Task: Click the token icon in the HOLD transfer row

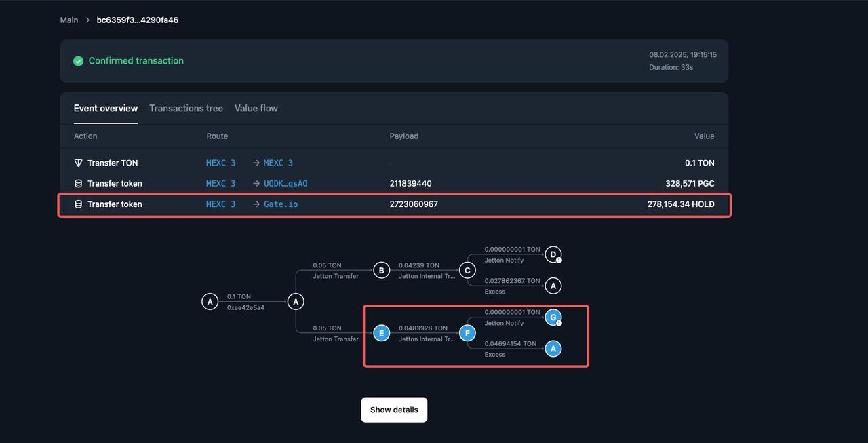Action: coord(78,204)
